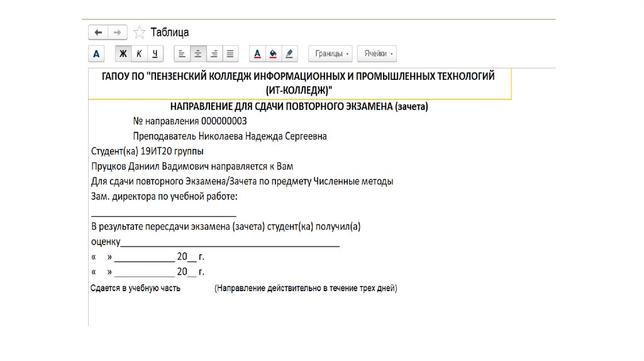Click the Направление действительно в течение трех дней note
This screenshot has height=361, width=644.
(306, 288)
